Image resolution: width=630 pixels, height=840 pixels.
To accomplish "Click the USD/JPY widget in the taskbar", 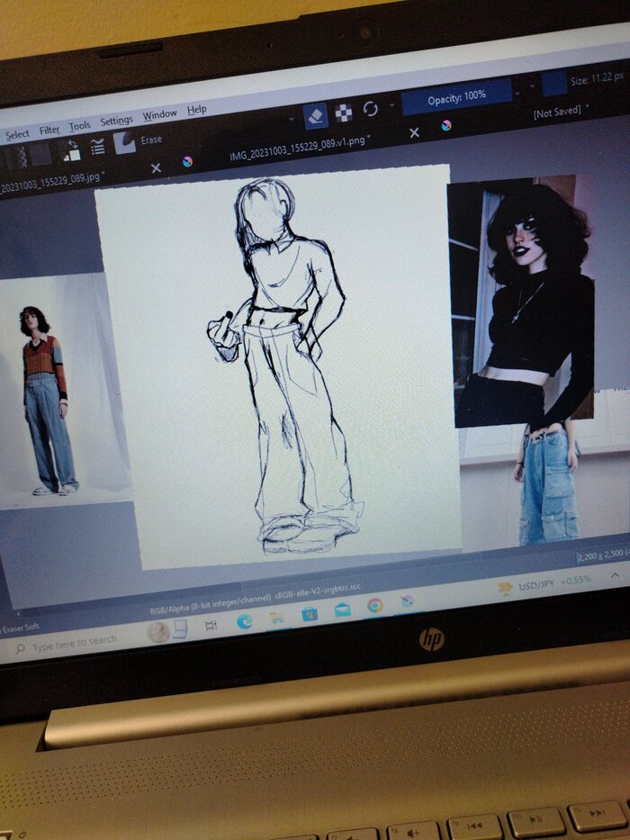I will [544, 585].
